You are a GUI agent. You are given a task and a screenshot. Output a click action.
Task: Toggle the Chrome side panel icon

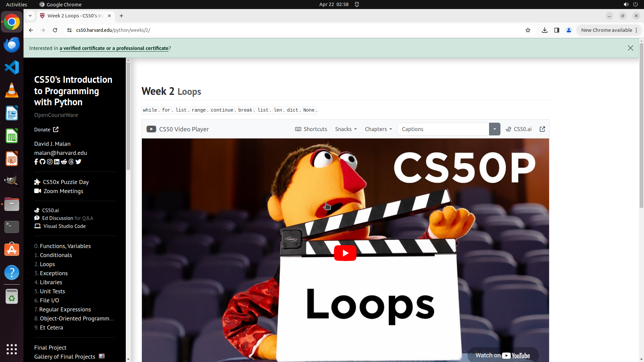click(556, 30)
